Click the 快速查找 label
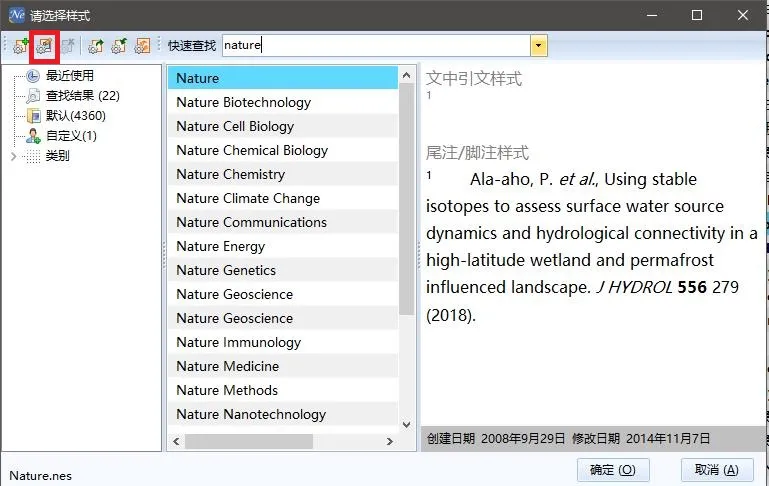 (192, 46)
